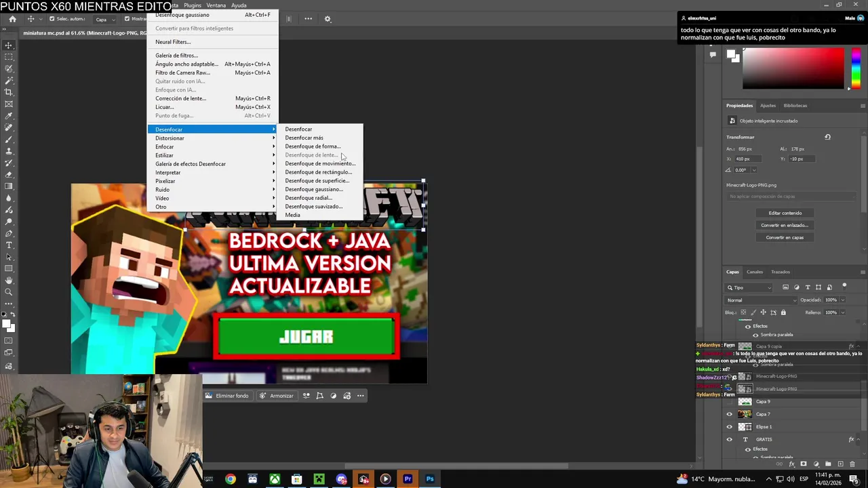
Task: Switch to the Ajustes tab
Action: (768, 106)
